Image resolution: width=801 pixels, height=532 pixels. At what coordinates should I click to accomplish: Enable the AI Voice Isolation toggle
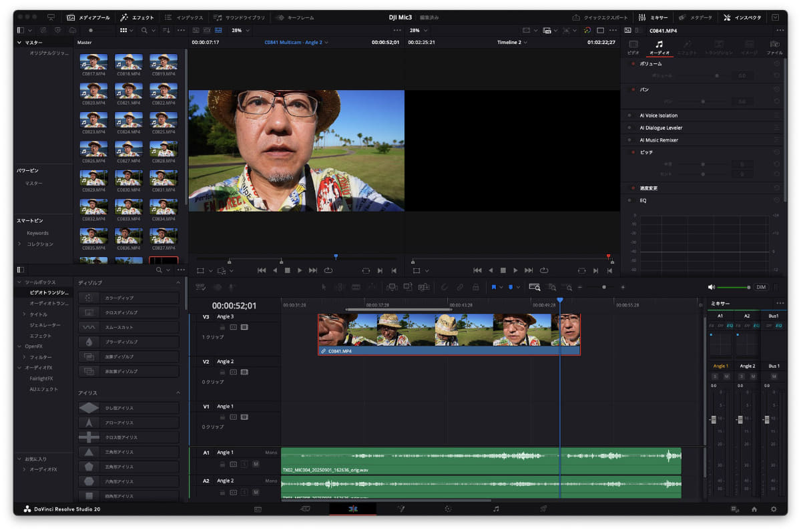coord(629,115)
